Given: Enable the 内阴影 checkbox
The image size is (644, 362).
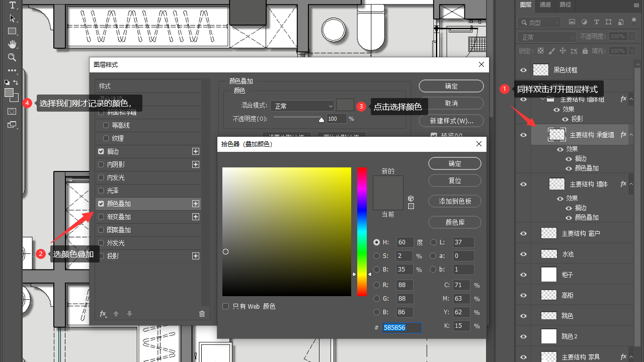Looking at the screenshot, I should tap(101, 164).
